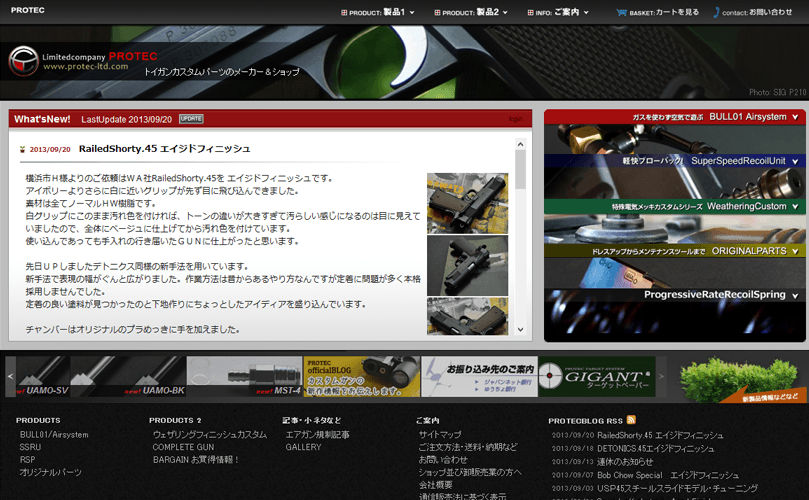Click the login link
809x500 pixels.
515,119
